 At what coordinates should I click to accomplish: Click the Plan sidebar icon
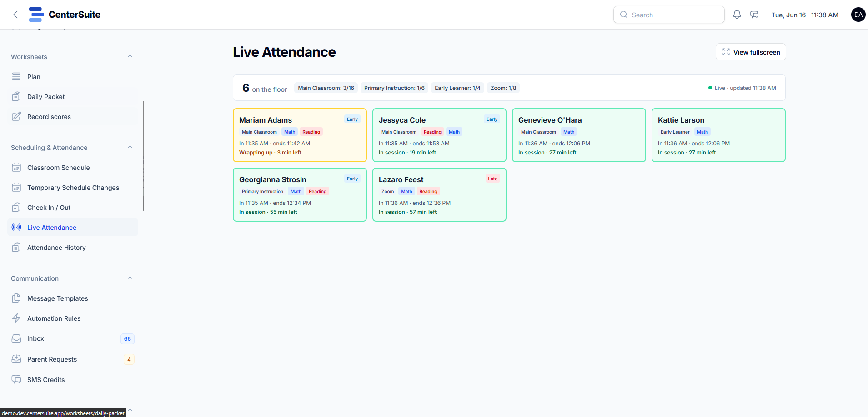point(16,76)
